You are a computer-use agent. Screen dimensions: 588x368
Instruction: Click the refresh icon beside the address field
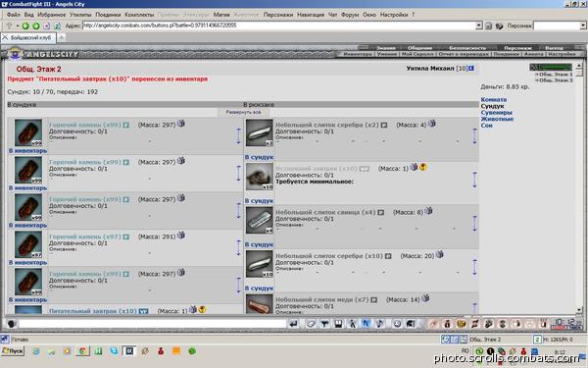[57, 26]
